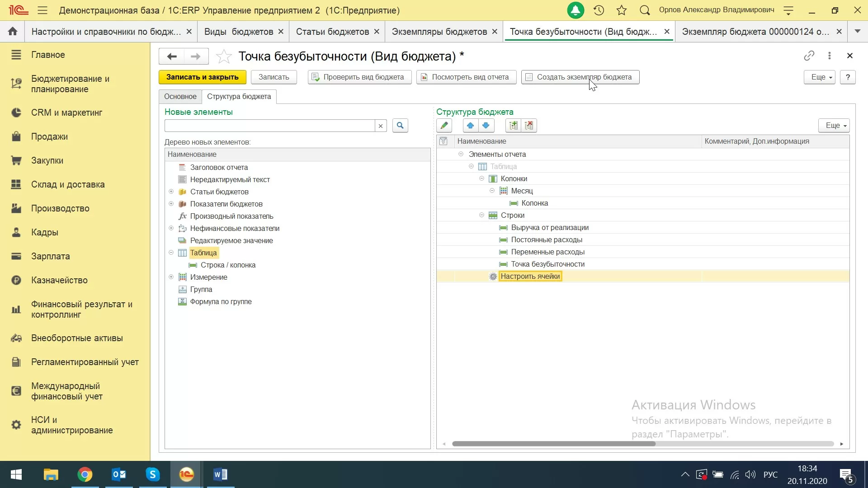Collapse Строки node in budget structure

point(481,215)
